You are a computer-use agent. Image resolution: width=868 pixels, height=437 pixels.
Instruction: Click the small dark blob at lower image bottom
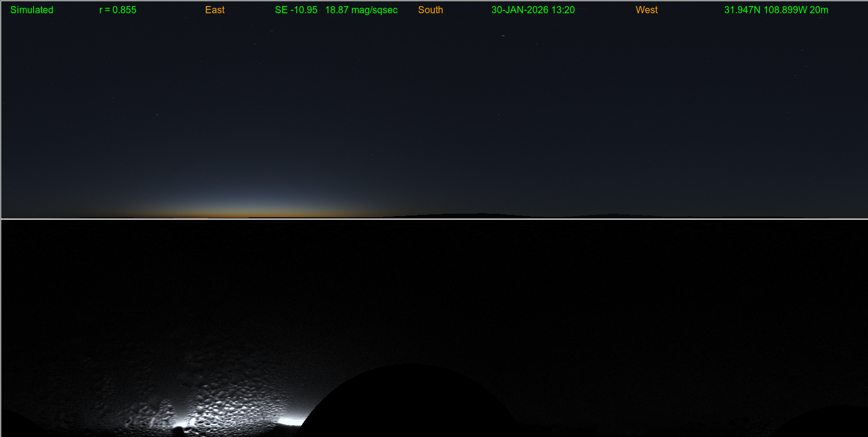tap(179, 431)
